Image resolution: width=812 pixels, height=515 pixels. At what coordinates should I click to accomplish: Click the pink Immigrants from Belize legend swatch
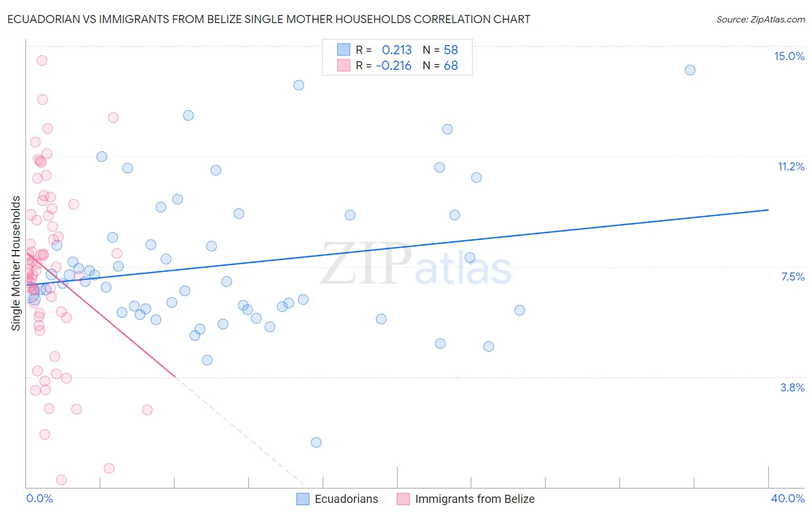pos(403,499)
